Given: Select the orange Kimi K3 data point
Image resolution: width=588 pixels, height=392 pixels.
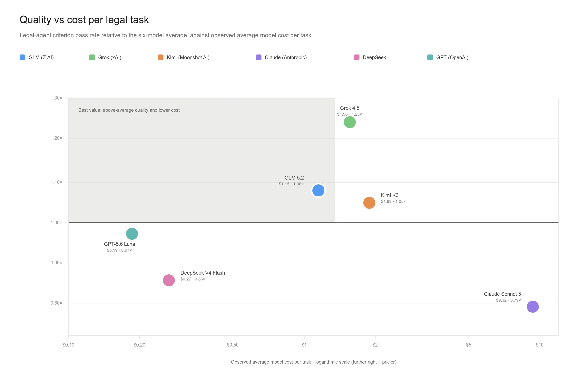Looking at the screenshot, I should coord(369,203).
